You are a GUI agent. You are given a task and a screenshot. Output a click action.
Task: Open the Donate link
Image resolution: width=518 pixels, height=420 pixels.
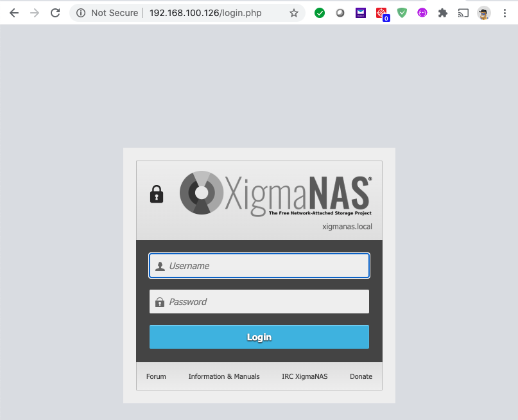(x=361, y=376)
